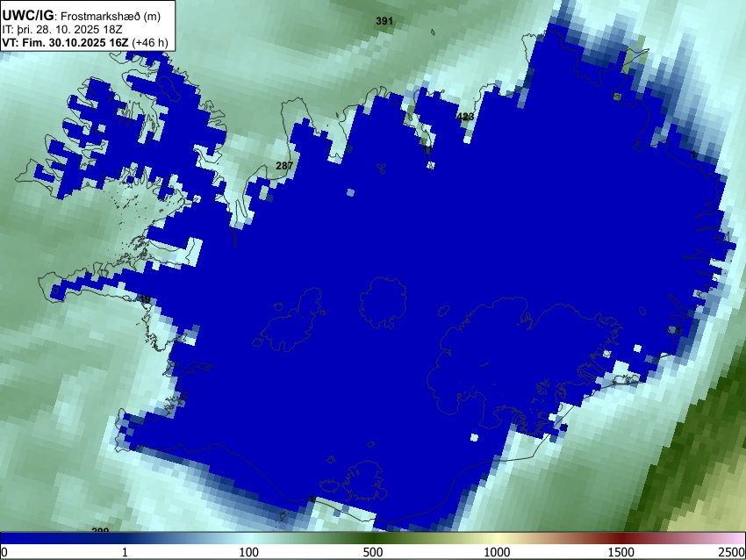Pick the pale yellow color bar segment at 1000
The width and height of the screenshot is (746, 560).
click(497, 538)
